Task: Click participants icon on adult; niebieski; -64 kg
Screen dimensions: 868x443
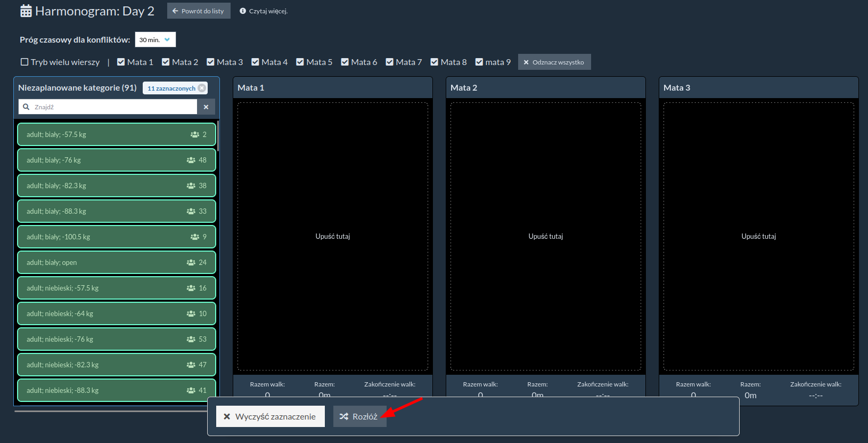Action: 191,313
